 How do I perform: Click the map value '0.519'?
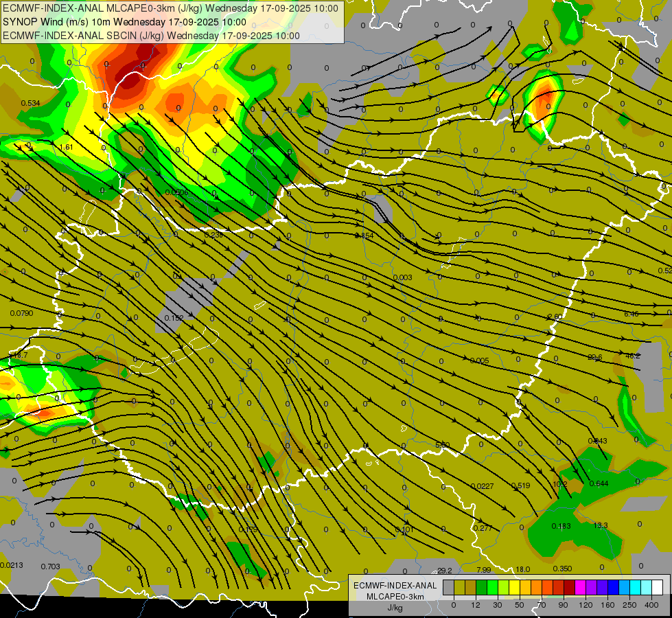tap(521, 485)
